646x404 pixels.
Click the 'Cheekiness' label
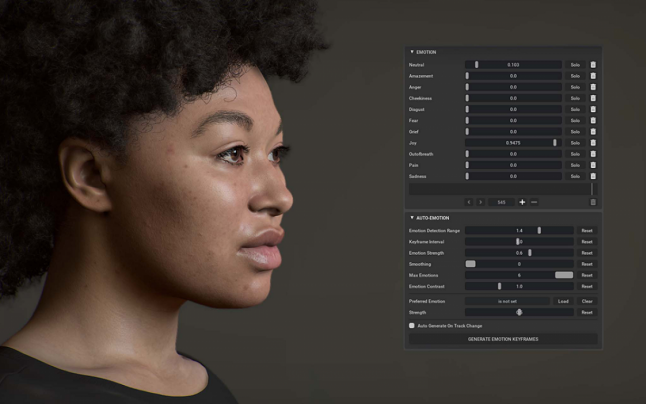pyautogui.click(x=420, y=98)
